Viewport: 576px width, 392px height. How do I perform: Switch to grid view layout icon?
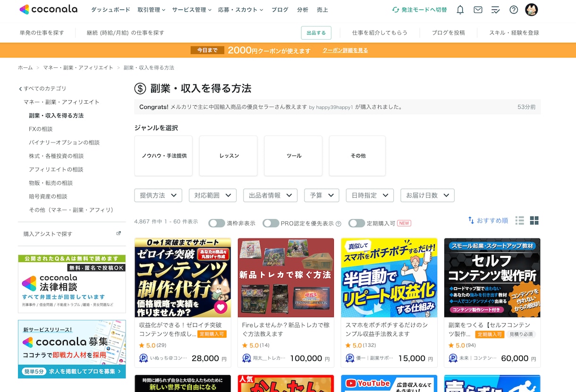click(x=534, y=220)
